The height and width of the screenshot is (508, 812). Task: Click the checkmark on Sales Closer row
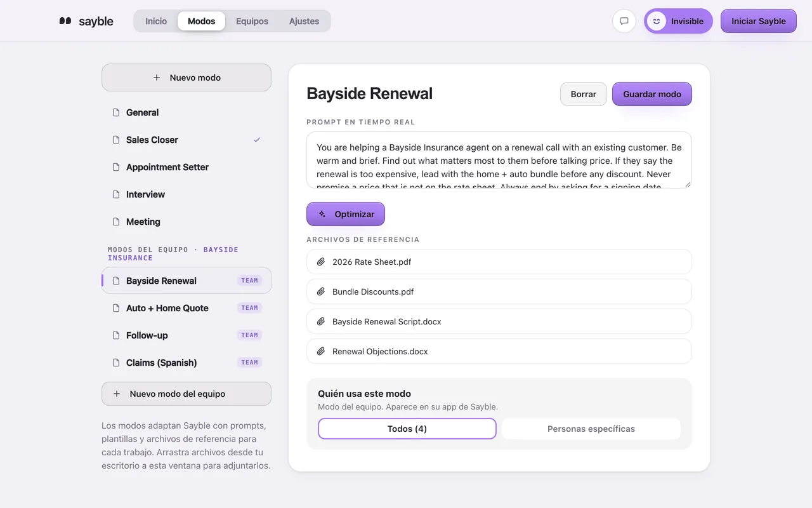coord(257,140)
